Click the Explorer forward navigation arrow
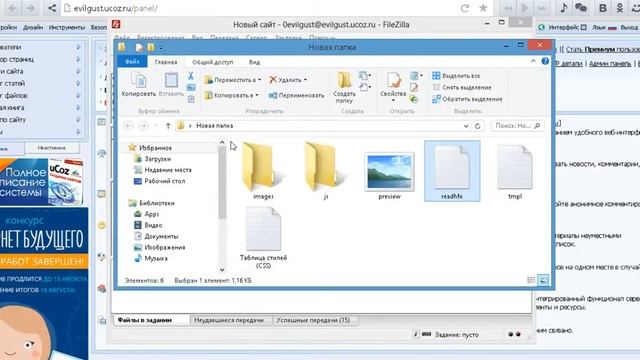Screen dimensions: 640x360 (143, 126)
